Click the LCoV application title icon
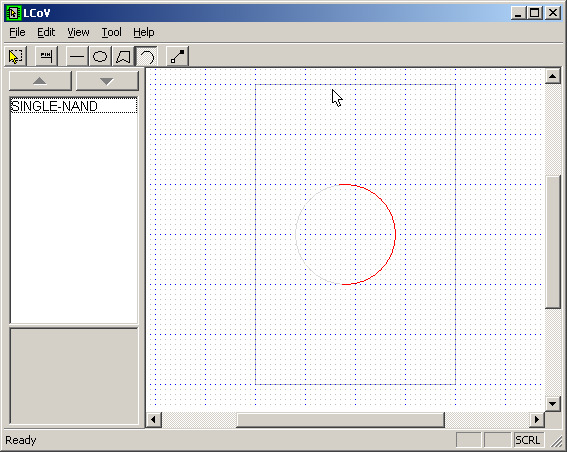 pos(13,13)
